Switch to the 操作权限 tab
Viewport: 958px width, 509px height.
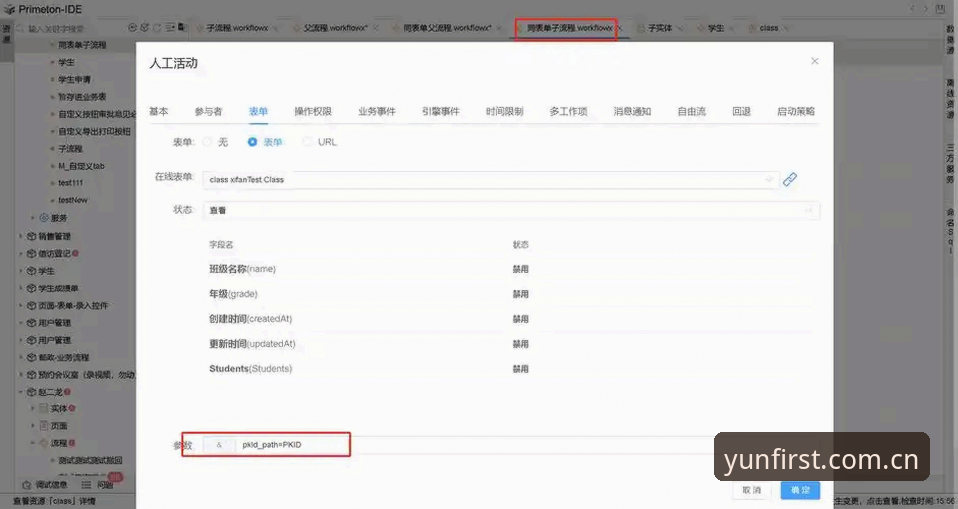click(313, 111)
